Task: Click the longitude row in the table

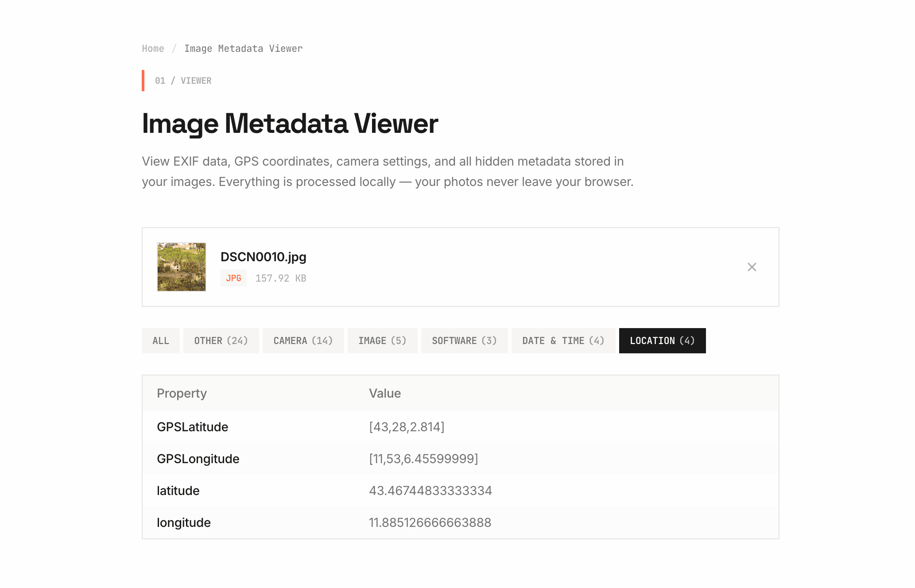Action: (x=183, y=522)
